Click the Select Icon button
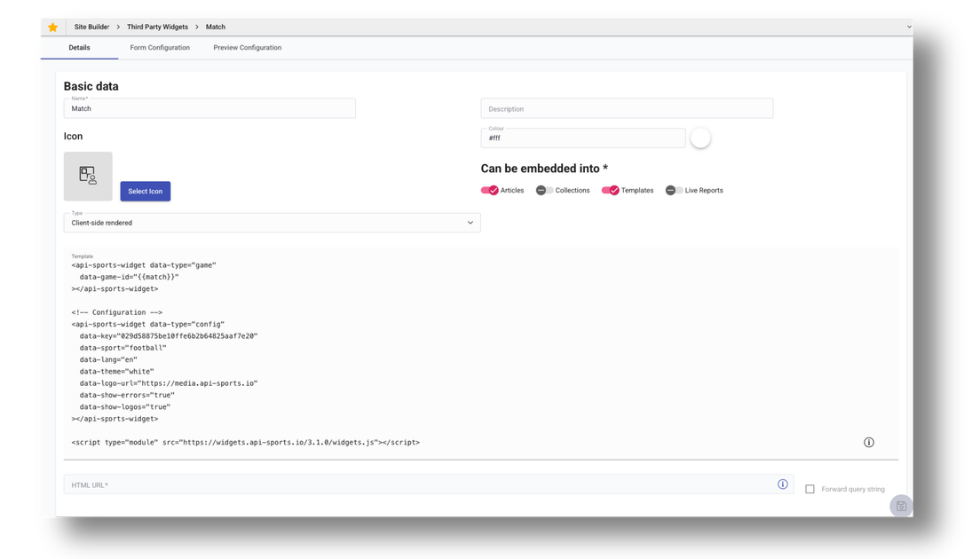This screenshot has width=980, height=559. (146, 191)
